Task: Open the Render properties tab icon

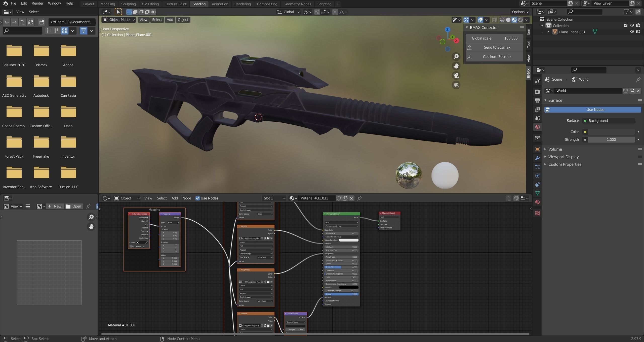Action: coord(537,91)
